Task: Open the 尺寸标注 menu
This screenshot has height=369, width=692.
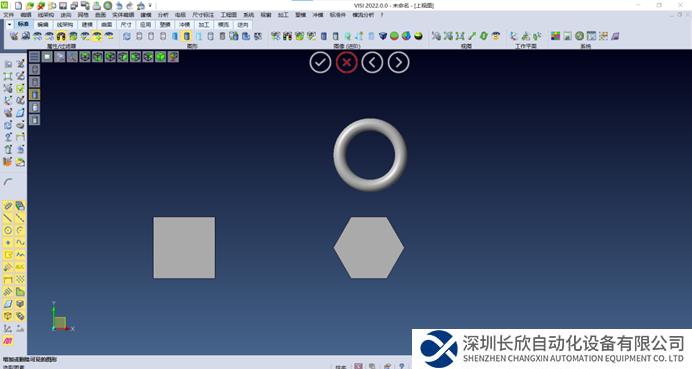Action: [203, 15]
